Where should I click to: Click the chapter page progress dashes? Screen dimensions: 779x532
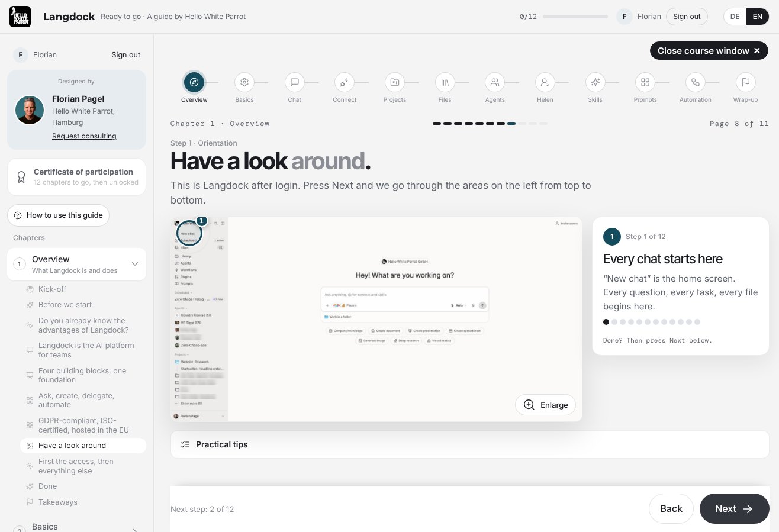coord(490,124)
